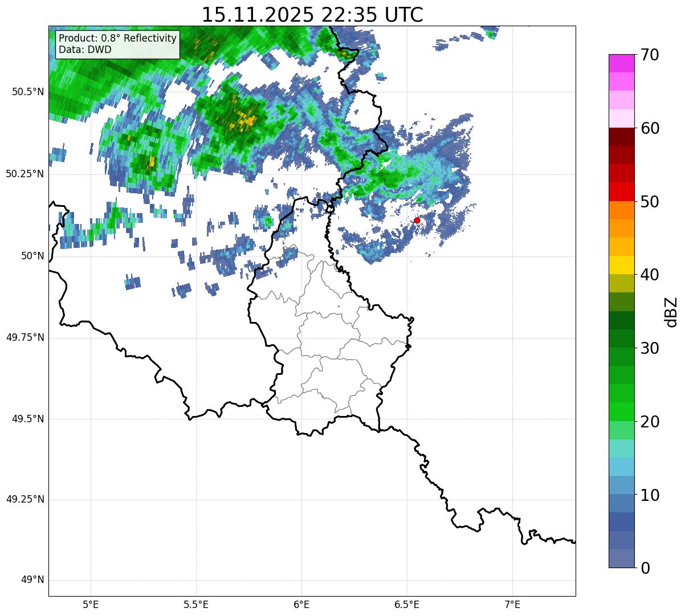Pick the dark maroon swatch just below 60

(x=621, y=137)
